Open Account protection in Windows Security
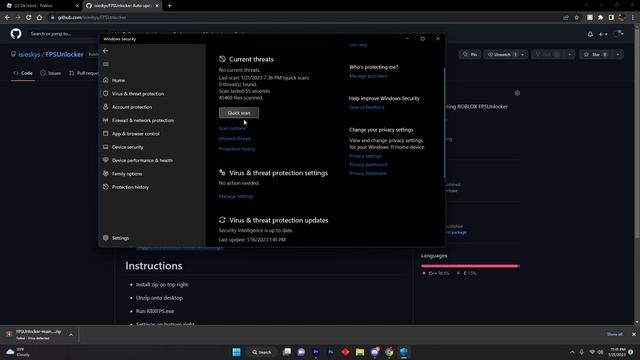640x360 pixels. (x=132, y=107)
